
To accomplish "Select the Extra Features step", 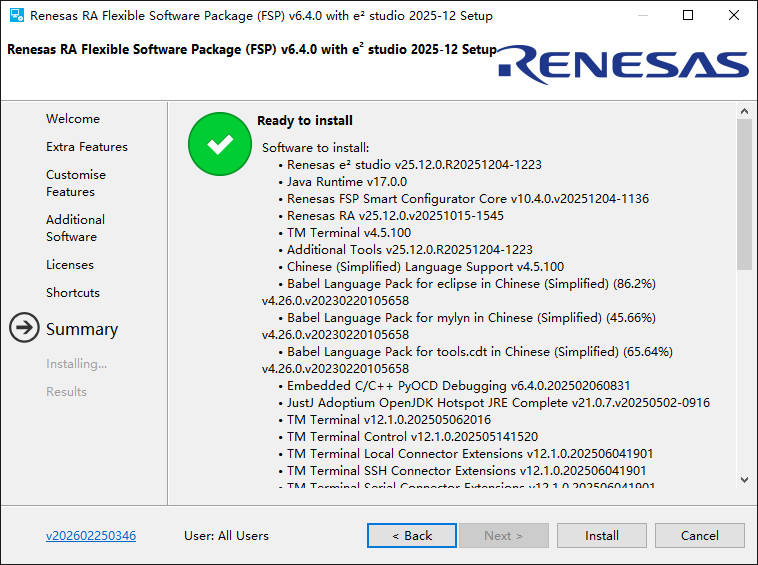I will (x=87, y=147).
